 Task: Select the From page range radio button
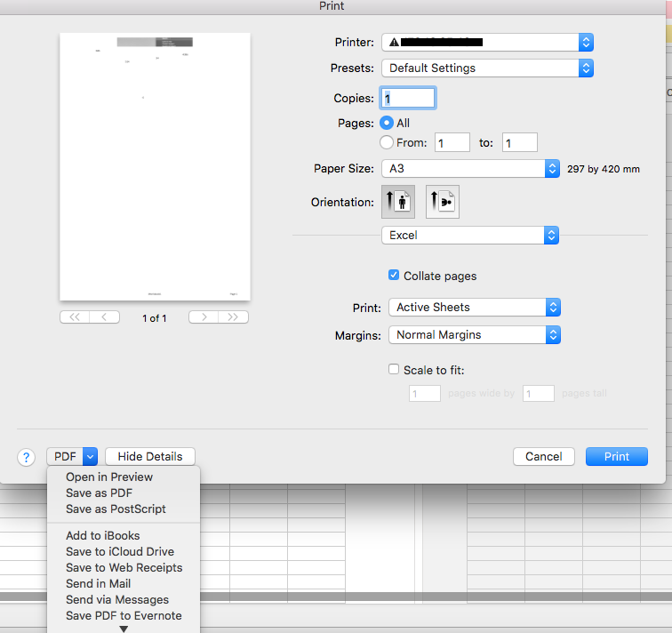[x=387, y=142]
